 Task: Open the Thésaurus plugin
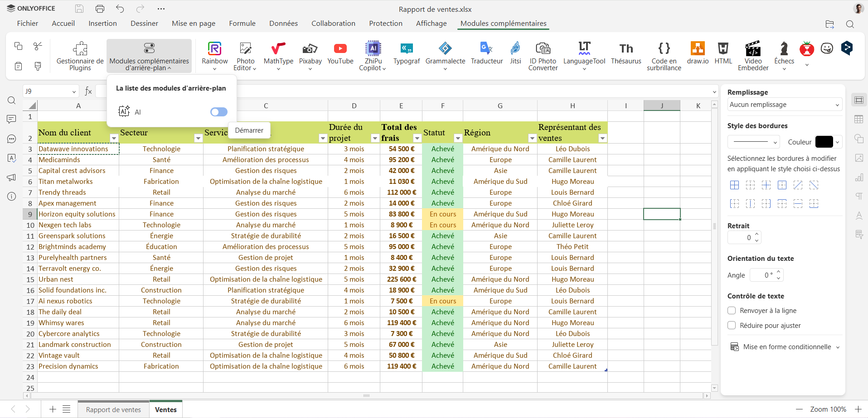626,52
